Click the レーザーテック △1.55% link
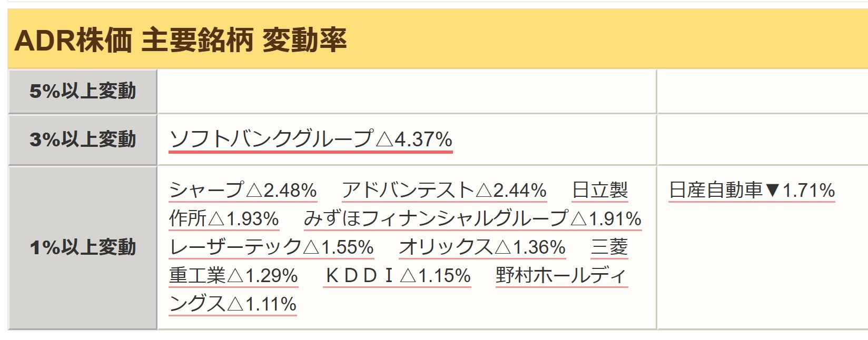Screen dimensions: 868x340 click(272, 247)
